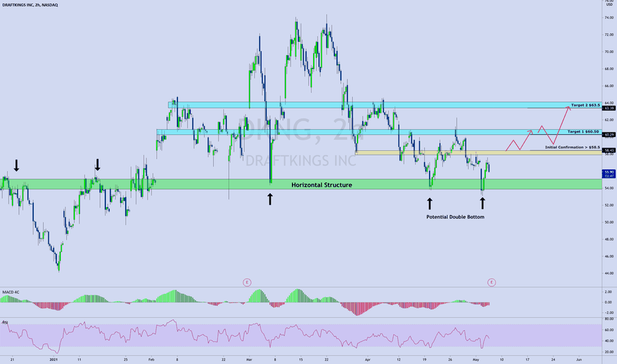Screen dimensions: 617x364
Task: Click the Target 2 $63.5 label
Action: (x=585, y=105)
